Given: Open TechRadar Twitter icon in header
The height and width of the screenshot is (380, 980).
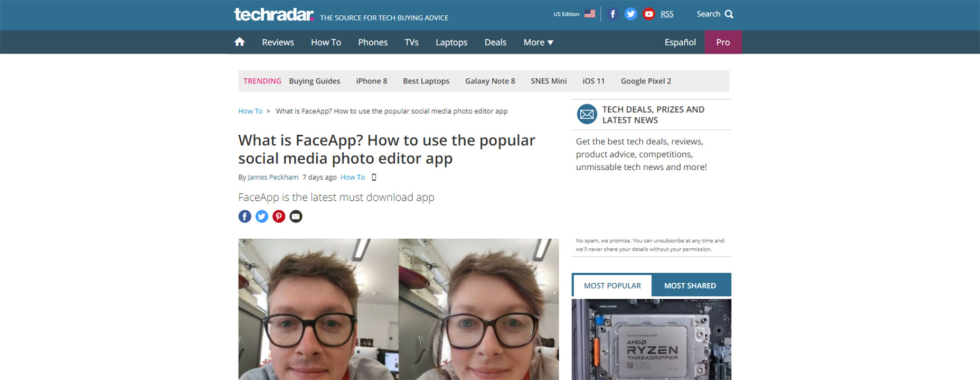Looking at the screenshot, I should pyautogui.click(x=630, y=14).
